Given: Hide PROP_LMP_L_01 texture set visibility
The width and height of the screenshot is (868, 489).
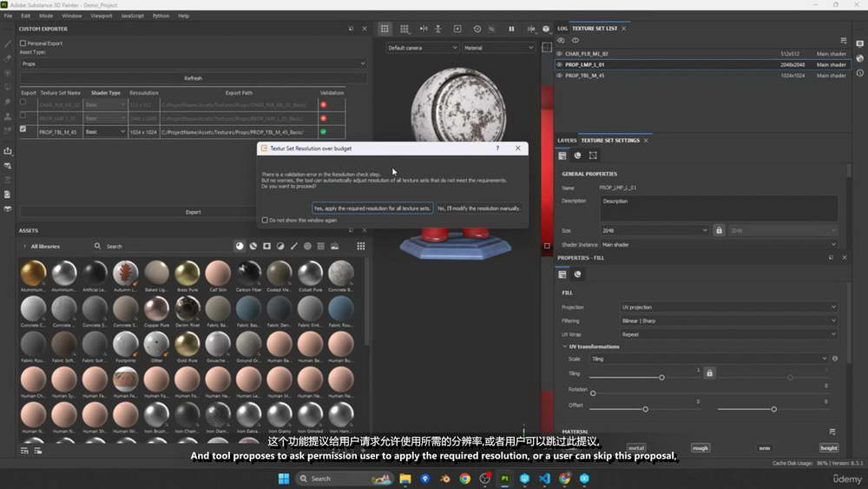Looking at the screenshot, I should coord(559,65).
